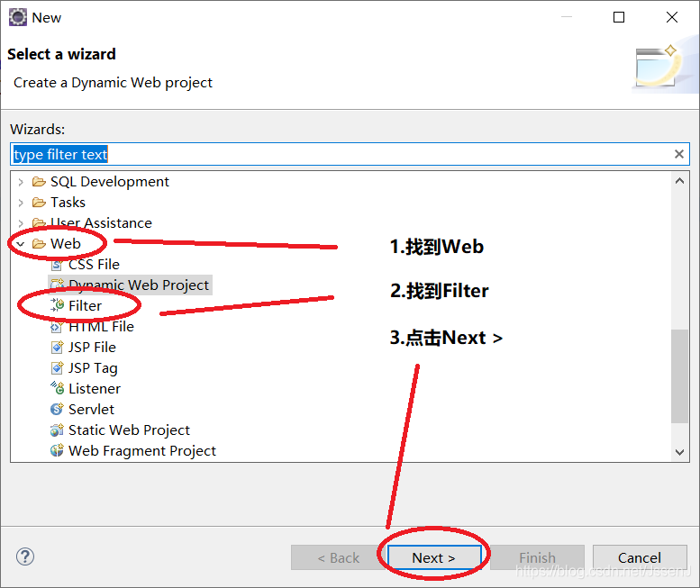Click the Next > button

click(x=434, y=557)
